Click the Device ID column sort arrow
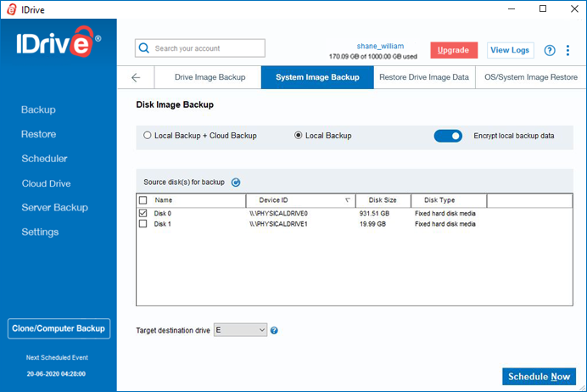The image size is (587, 392). (x=348, y=200)
